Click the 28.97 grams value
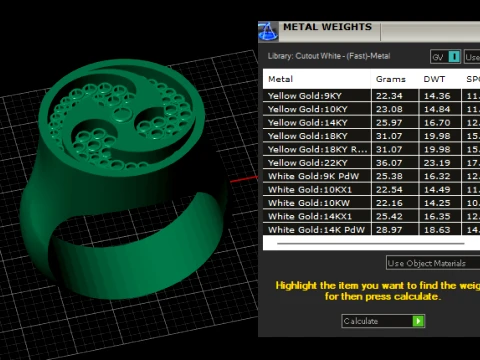The width and height of the screenshot is (480, 360). click(389, 230)
